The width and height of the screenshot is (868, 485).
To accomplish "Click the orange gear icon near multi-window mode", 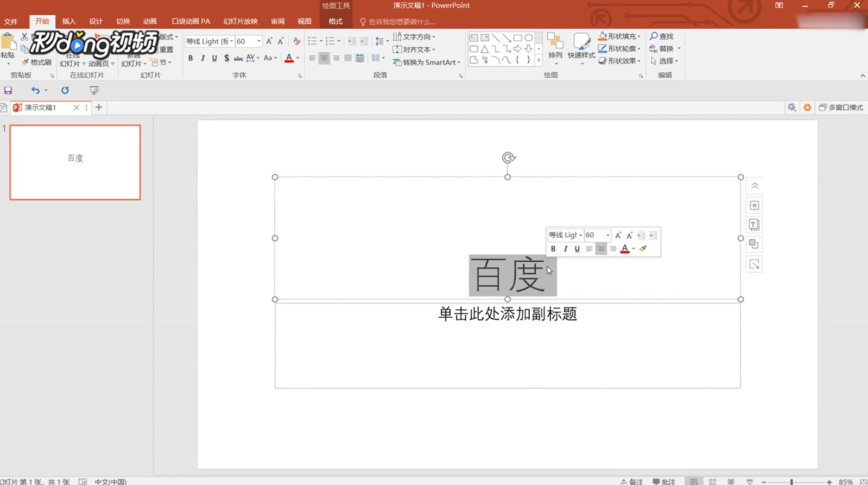I will [x=807, y=108].
